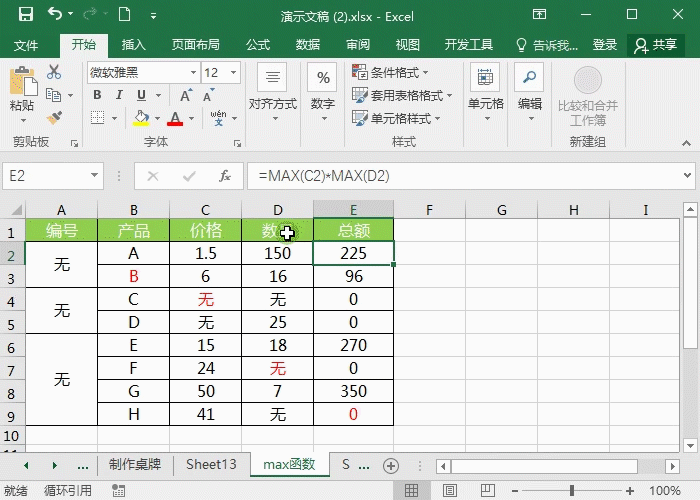Open the Customize Quick Access Toolbar arrow
Screen dimensions: 700x500
(x=153, y=16)
